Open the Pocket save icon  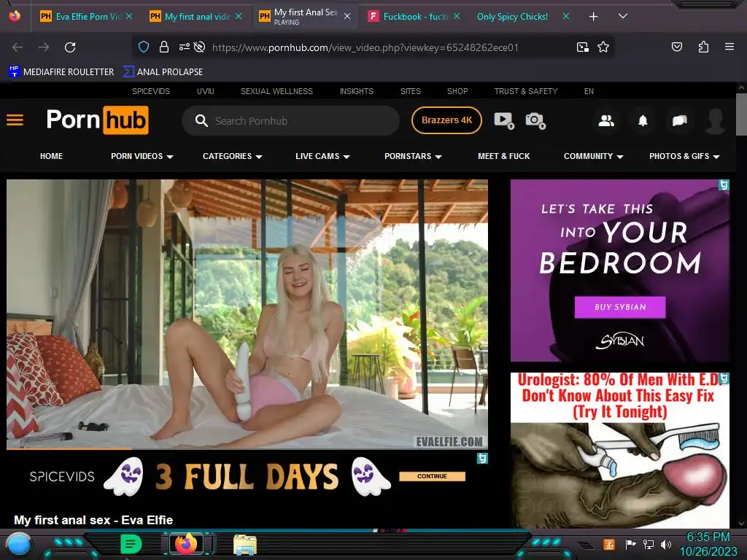tap(677, 47)
